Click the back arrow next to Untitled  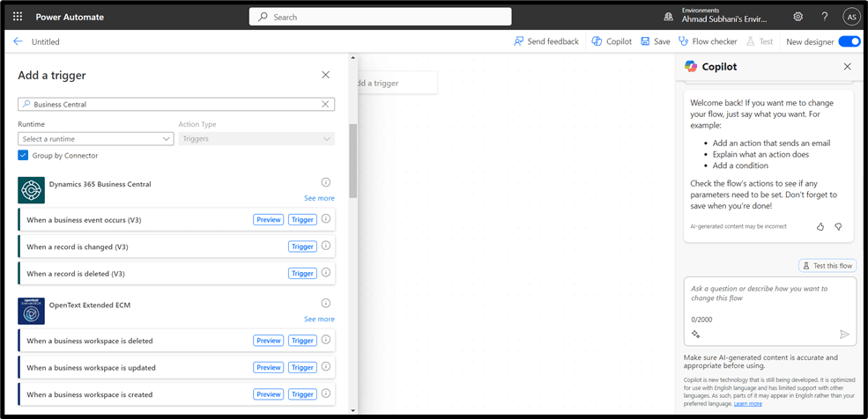click(x=18, y=41)
